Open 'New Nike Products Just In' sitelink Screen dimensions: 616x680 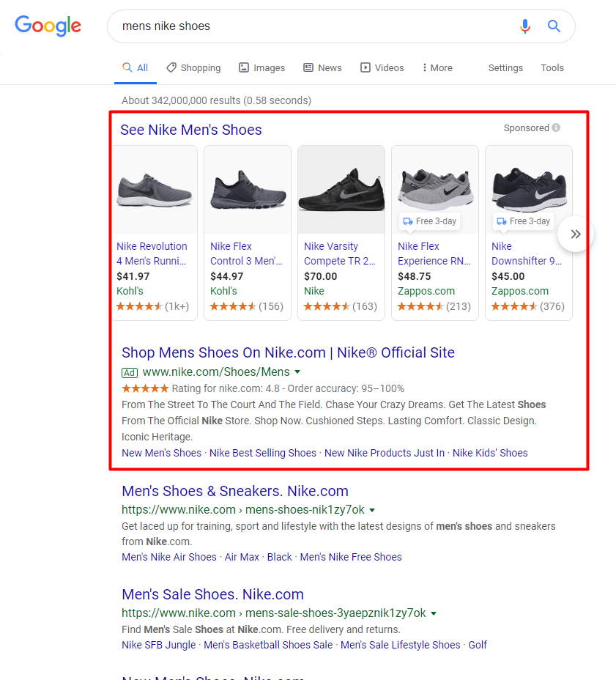coord(385,453)
